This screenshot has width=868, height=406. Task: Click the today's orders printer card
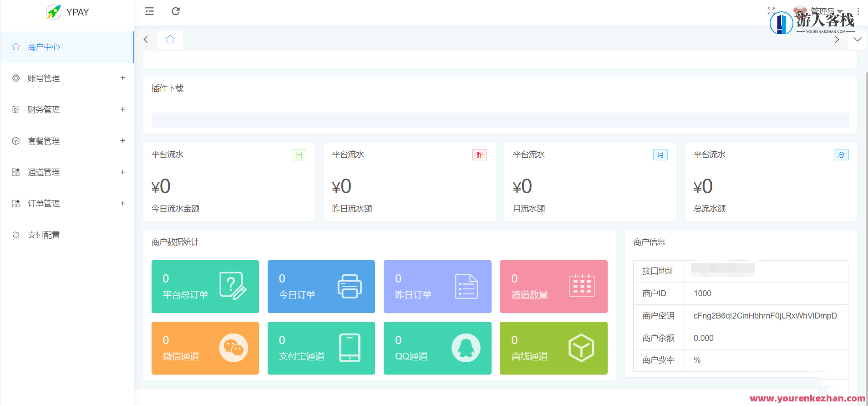[x=321, y=287]
